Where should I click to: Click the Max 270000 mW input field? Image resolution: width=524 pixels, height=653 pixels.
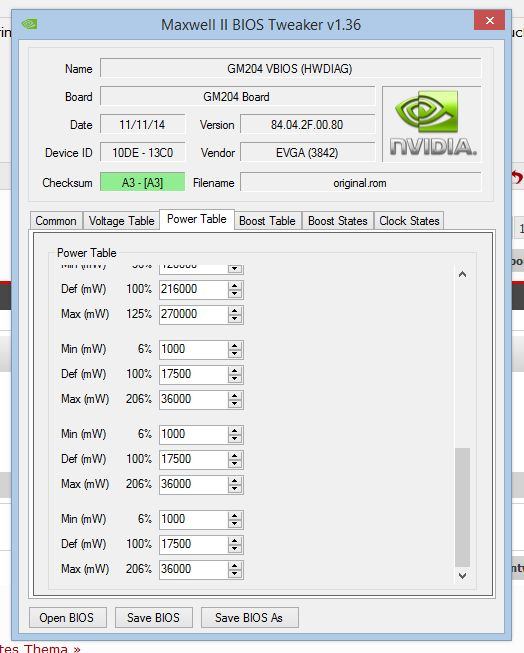coord(193,314)
